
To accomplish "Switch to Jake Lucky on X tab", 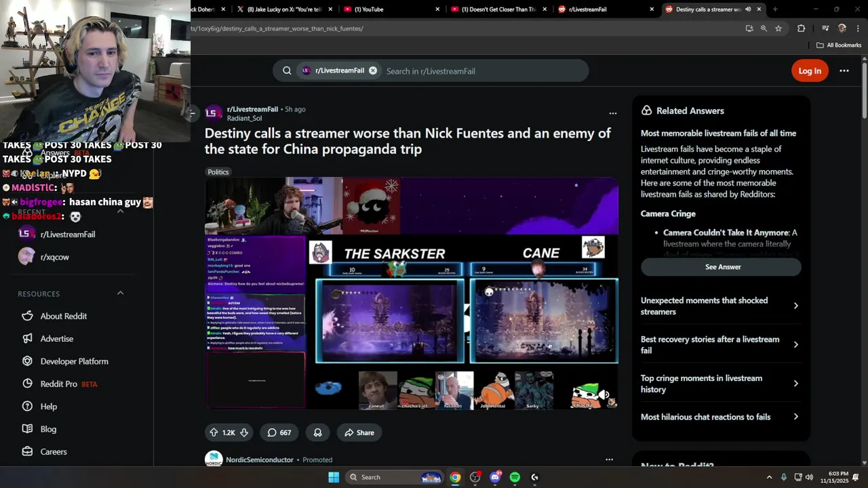I will click(x=285, y=9).
